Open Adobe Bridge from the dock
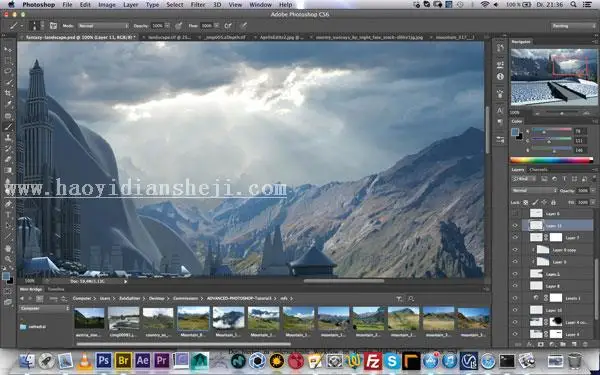600x375 pixels. pos(123,360)
